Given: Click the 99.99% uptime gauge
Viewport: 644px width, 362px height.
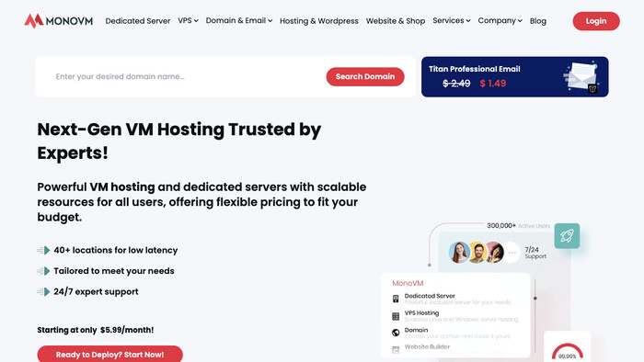Looking at the screenshot, I should (x=568, y=352).
